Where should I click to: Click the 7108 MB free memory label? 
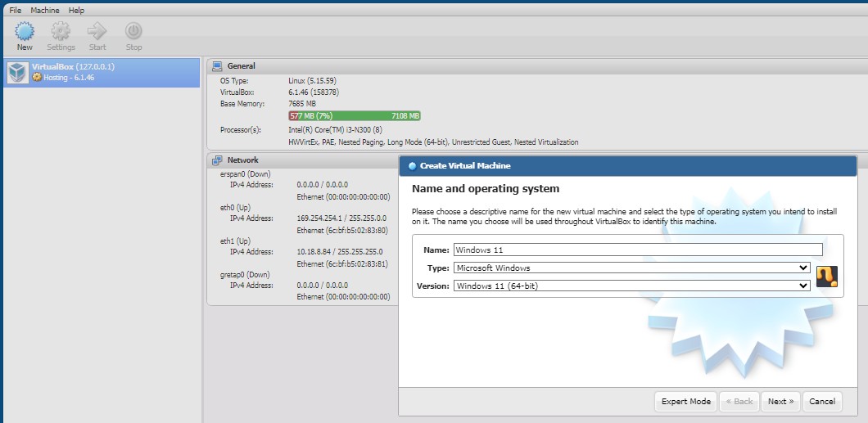point(405,116)
